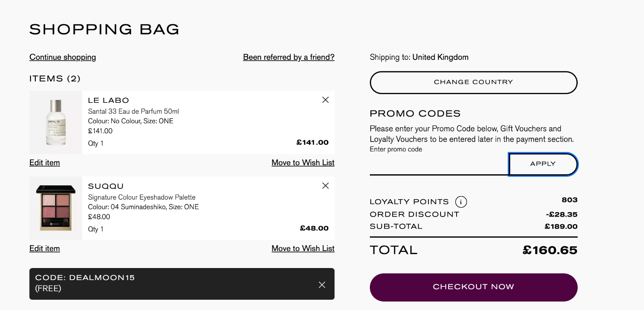The width and height of the screenshot is (644, 310).
Task: Click Santal 33 Eau de Parfum title
Action: point(133,111)
